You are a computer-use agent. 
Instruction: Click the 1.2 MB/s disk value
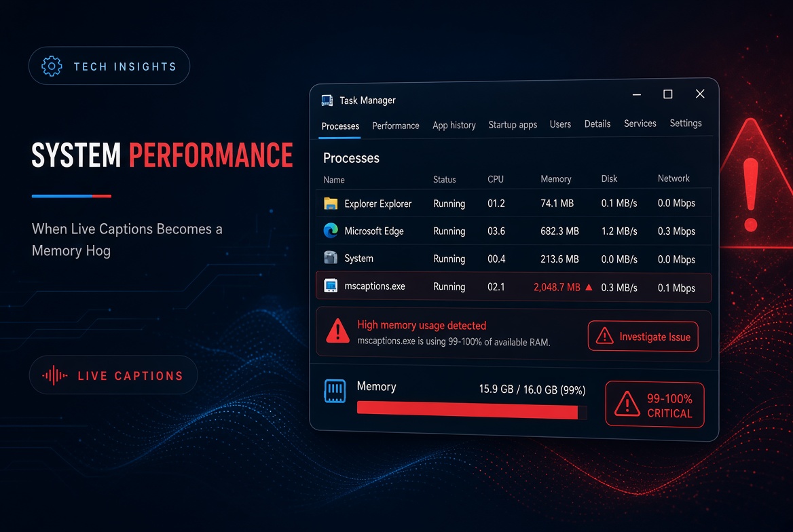[619, 231]
